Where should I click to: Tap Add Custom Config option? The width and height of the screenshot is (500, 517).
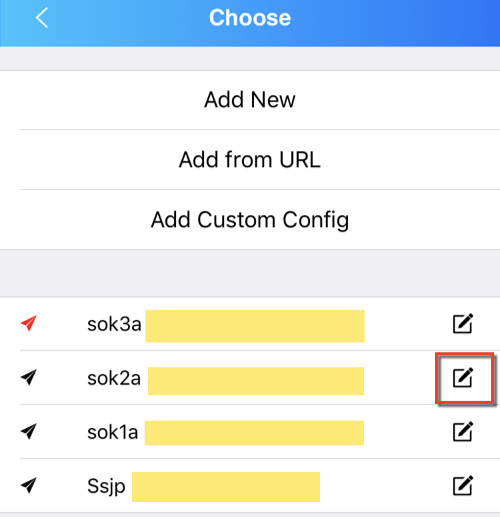250,220
